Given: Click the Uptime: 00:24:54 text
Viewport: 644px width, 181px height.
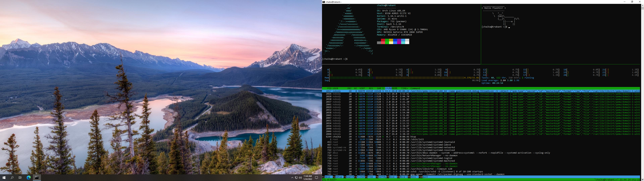Looking at the screenshot, I should [x=492, y=83].
